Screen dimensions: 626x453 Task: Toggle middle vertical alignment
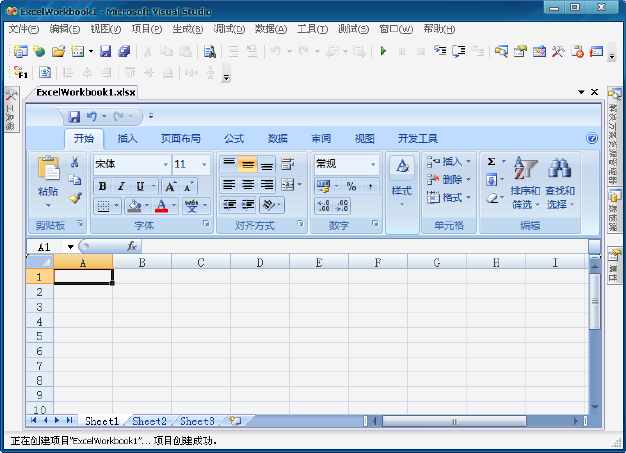[x=248, y=164]
